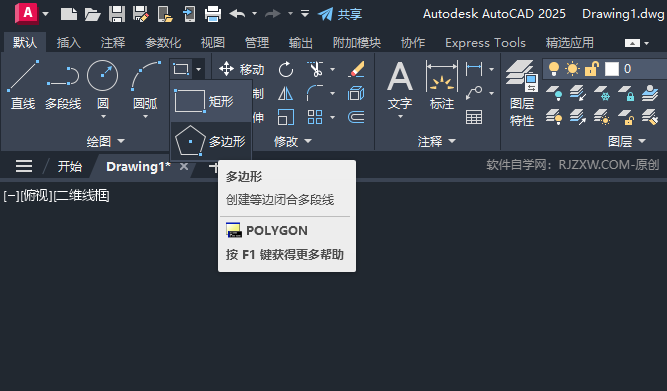Open the Layer Properties manager
This screenshot has height=391, width=667.
pos(522,93)
